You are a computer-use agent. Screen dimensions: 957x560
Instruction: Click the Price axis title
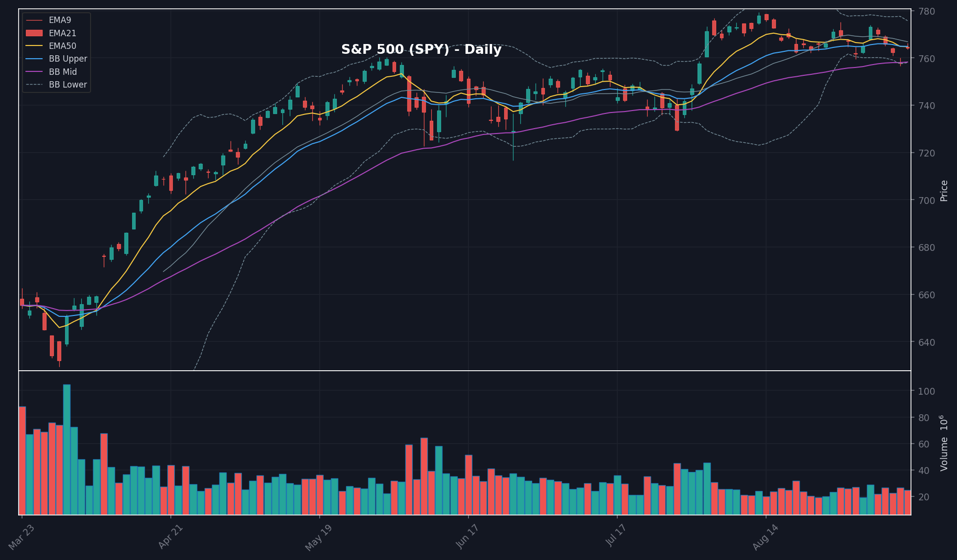(944, 191)
